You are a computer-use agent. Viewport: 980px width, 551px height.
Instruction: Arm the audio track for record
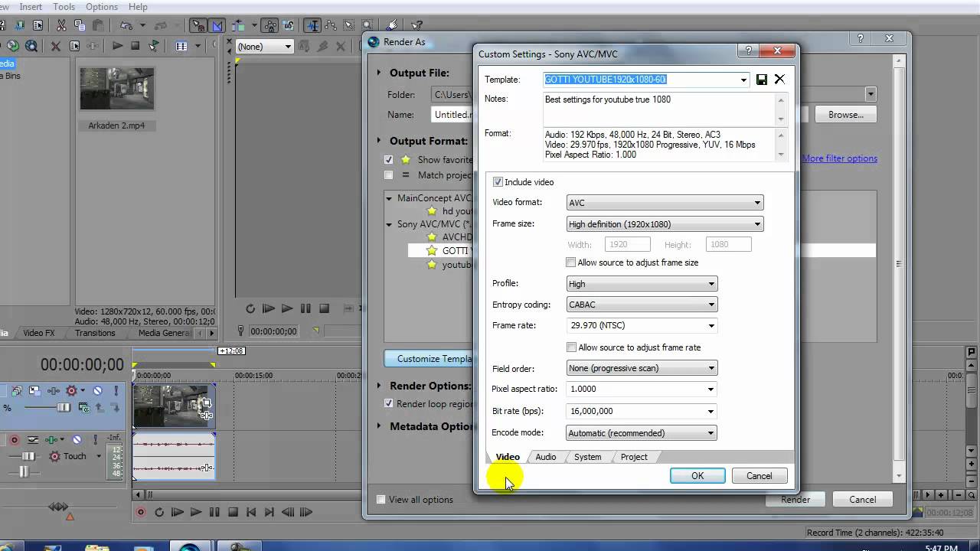[14, 440]
